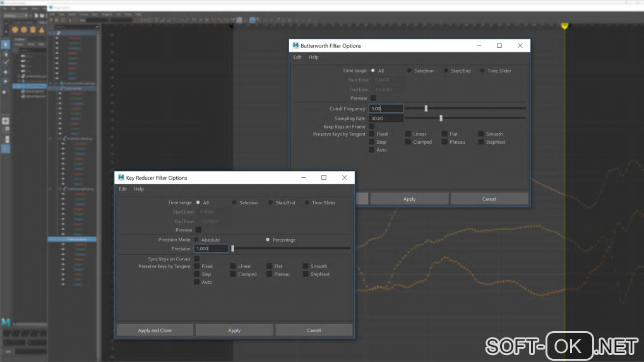
Task: Check Auto tangent in Butterworth Filter
Action: click(x=372, y=150)
